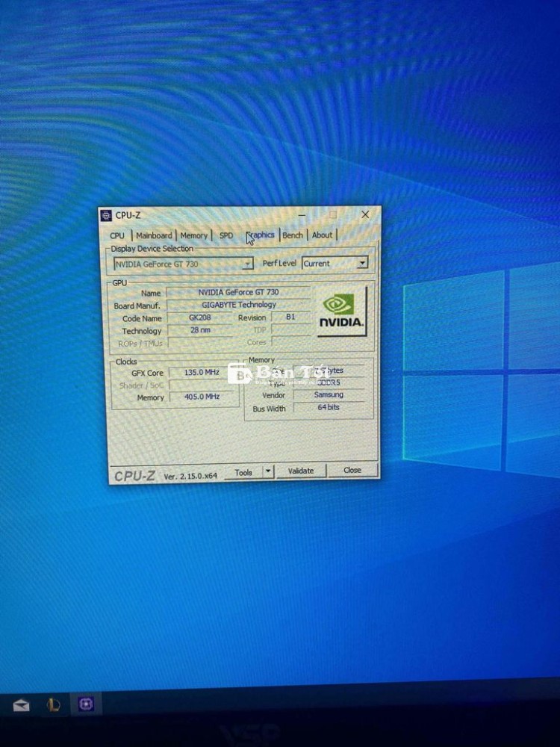Switch to the Memory tab
Screen dimensions: 560x747
pos(194,235)
